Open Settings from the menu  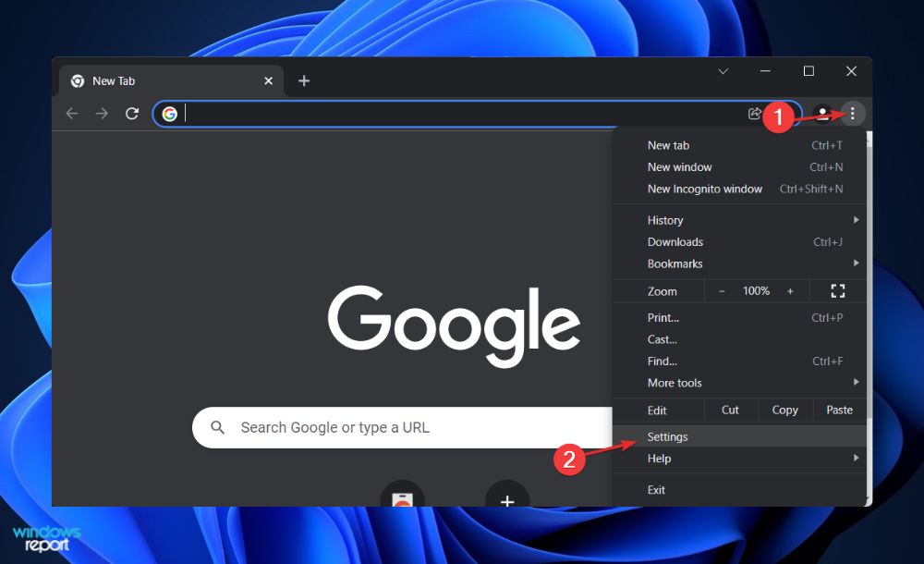[739, 436]
